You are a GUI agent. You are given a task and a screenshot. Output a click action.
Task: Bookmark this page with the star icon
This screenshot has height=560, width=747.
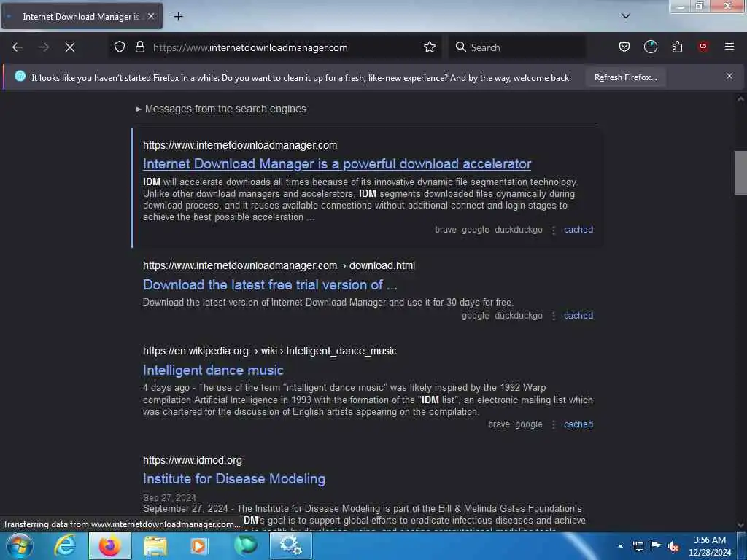coord(430,47)
